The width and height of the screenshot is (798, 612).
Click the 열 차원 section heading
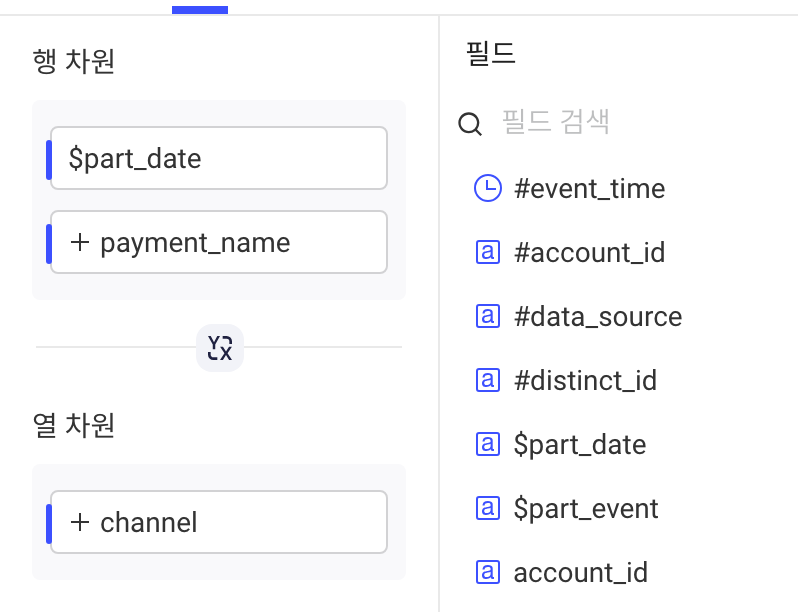pyautogui.click(x=73, y=425)
